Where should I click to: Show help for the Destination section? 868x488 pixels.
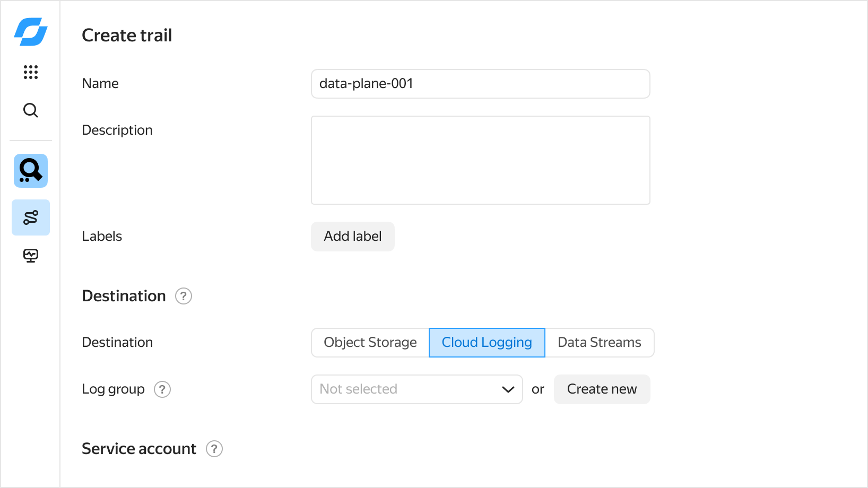(184, 296)
